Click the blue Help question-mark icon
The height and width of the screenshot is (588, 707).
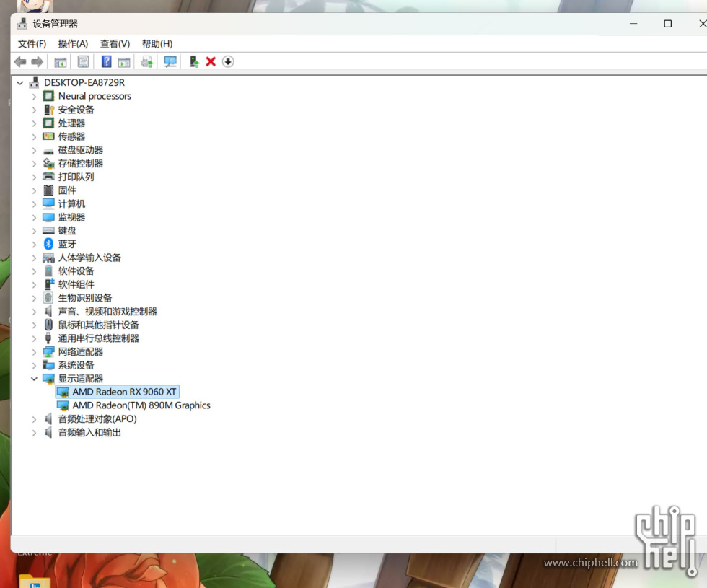(107, 62)
